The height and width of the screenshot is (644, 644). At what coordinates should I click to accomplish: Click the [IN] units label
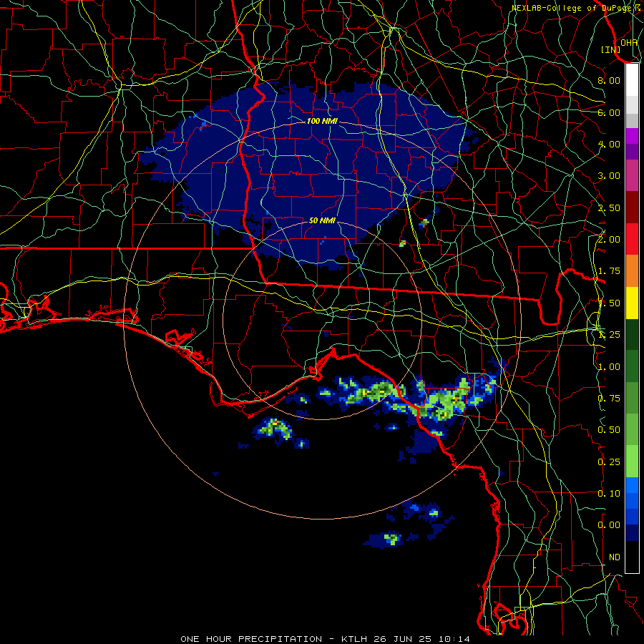[x=611, y=49]
